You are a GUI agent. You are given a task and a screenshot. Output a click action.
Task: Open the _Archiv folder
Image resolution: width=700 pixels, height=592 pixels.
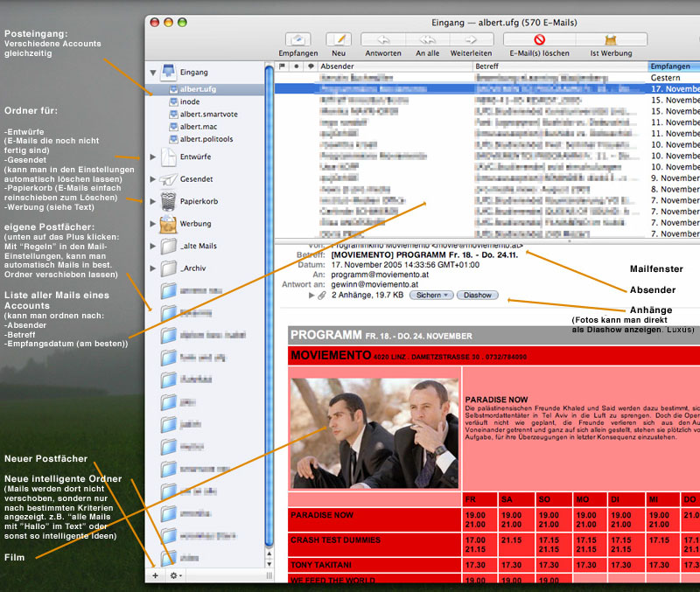(x=192, y=268)
